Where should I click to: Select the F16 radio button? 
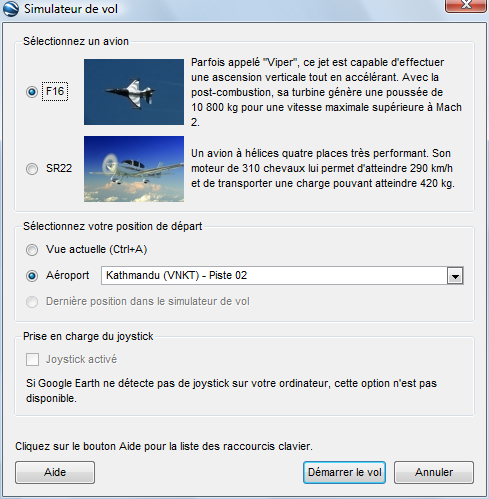[32, 92]
